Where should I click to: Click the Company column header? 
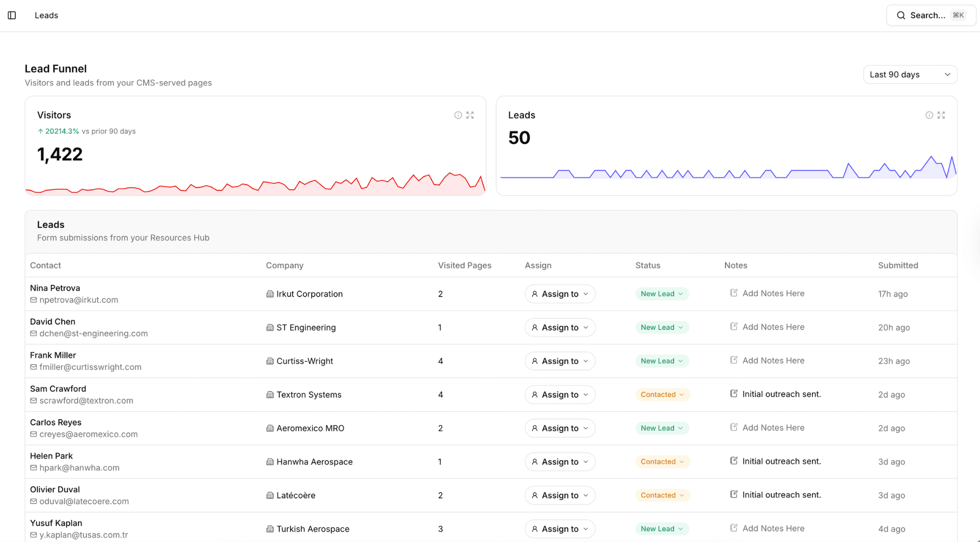point(285,265)
